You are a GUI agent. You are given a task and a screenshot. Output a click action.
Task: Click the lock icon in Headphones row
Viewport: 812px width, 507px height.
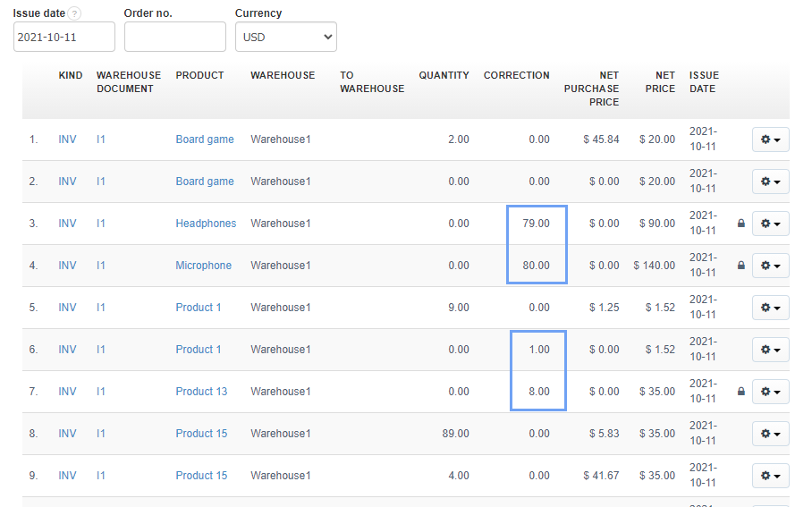(x=740, y=224)
